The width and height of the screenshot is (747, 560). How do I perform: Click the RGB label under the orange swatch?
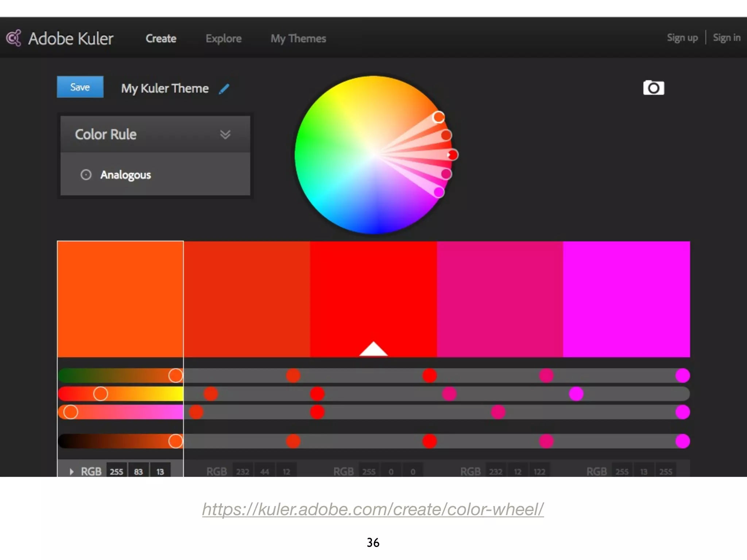click(91, 471)
